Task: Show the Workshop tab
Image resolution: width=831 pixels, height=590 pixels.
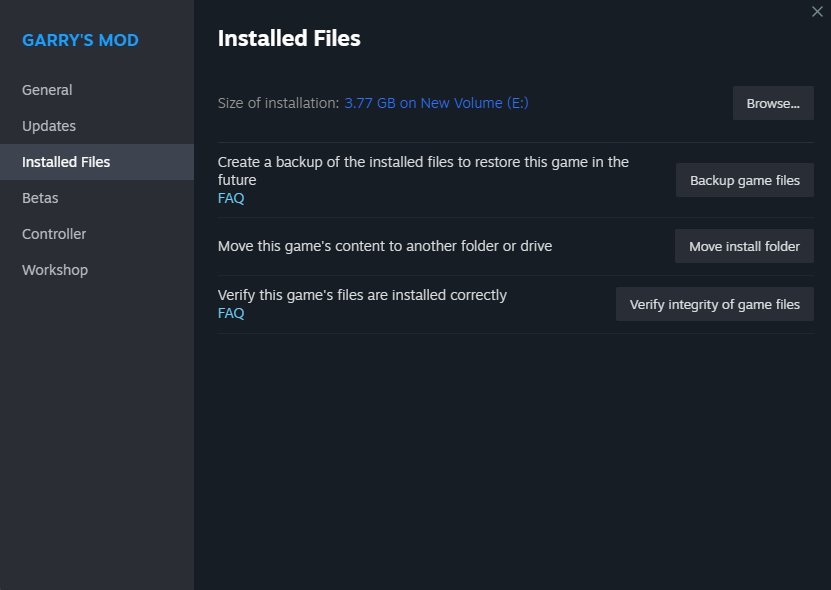Action: (55, 270)
